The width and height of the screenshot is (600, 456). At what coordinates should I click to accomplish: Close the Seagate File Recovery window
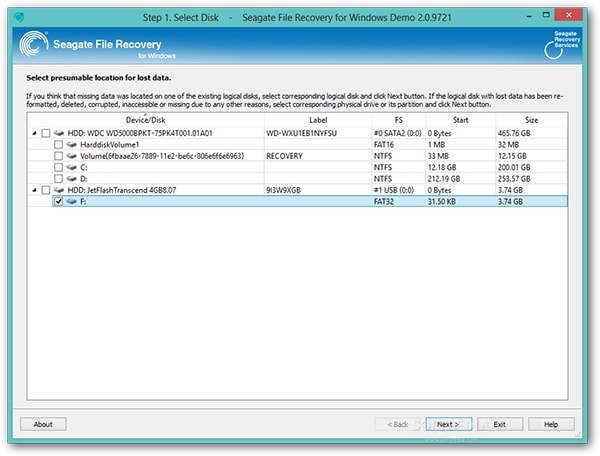click(569, 15)
